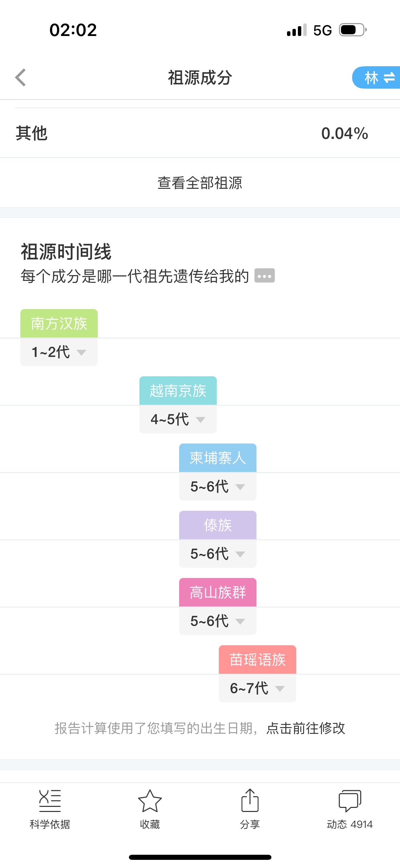Tap the back arrow icon
This screenshot has height=868, width=400.
pos(21,77)
